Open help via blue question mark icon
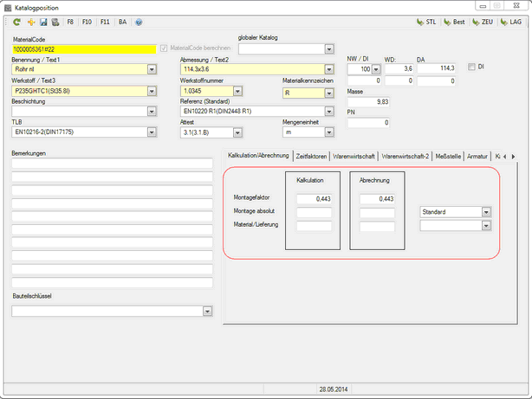Viewport: 532px width, 399px height. click(x=139, y=22)
